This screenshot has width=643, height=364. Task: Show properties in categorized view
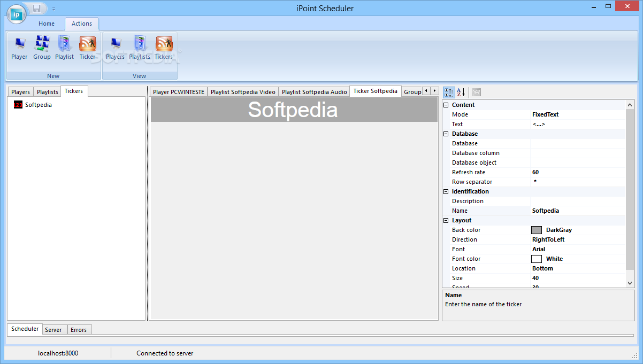tap(449, 92)
